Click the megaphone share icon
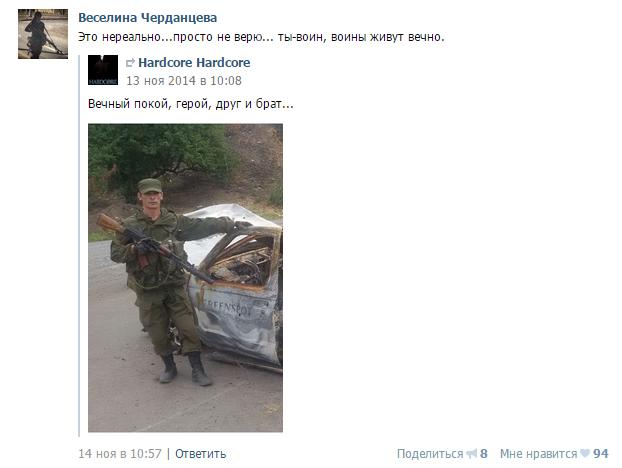The height and width of the screenshot is (468, 622). click(x=472, y=453)
